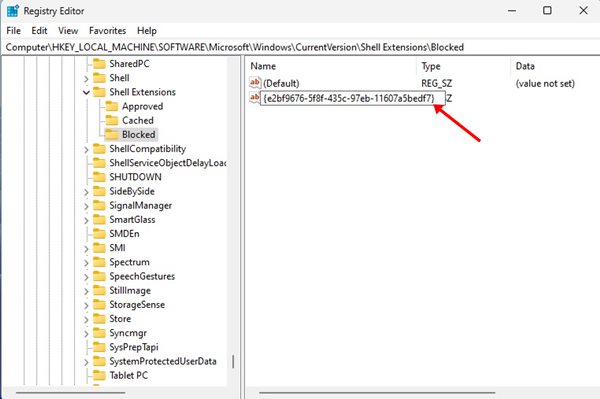Expand the Spectrum key

coord(86,263)
